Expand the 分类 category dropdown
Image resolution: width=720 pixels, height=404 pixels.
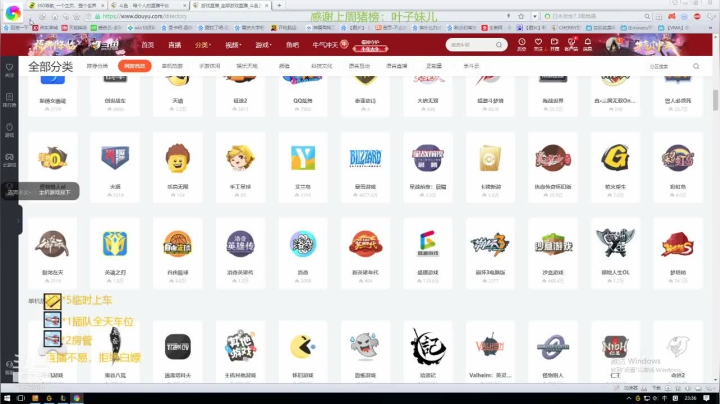pyautogui.click(x=202, y=45)
